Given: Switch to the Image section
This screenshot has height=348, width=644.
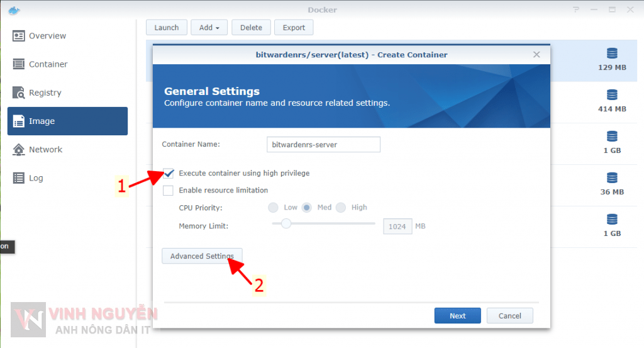Looking at the screenshot, I should pyautogui.click(x=67, y=121).
